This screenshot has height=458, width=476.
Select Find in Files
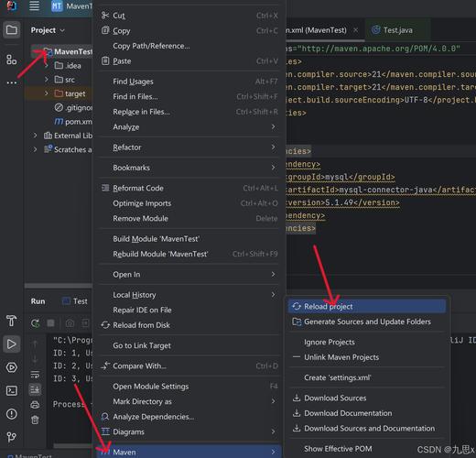coord(189,96)
